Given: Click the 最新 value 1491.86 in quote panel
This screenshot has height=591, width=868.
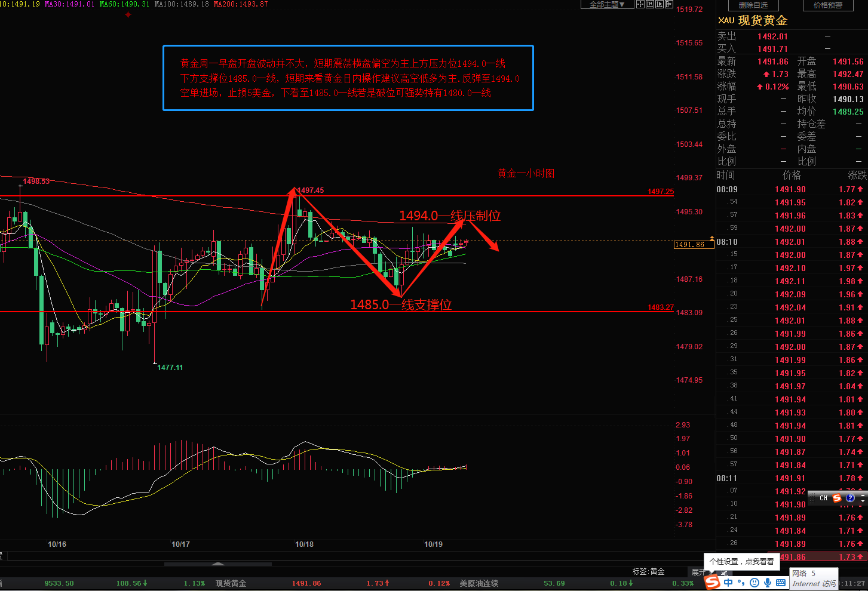Looking at the screenshot, I should [772, 61].
